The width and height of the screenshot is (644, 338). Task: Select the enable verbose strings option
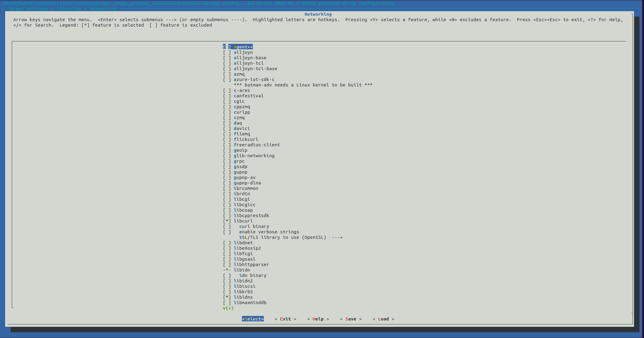pyautogui.click(x=269, y=232)
